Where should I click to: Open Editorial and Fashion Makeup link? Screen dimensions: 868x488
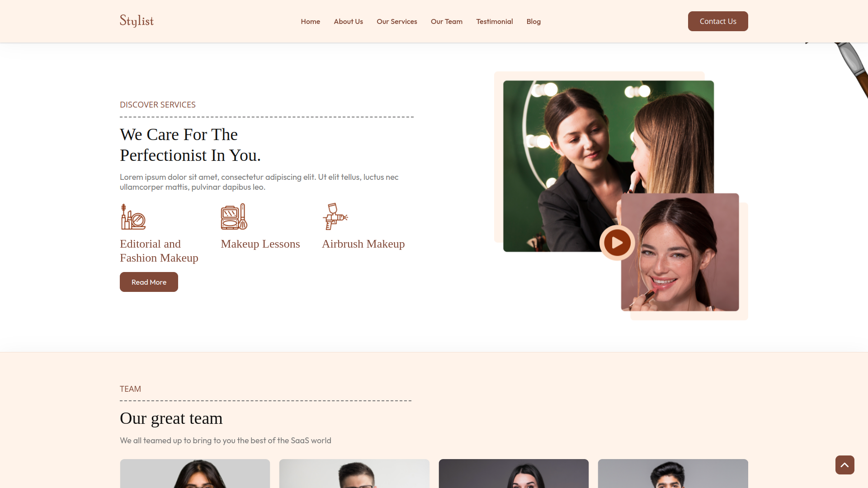[159, 251]
